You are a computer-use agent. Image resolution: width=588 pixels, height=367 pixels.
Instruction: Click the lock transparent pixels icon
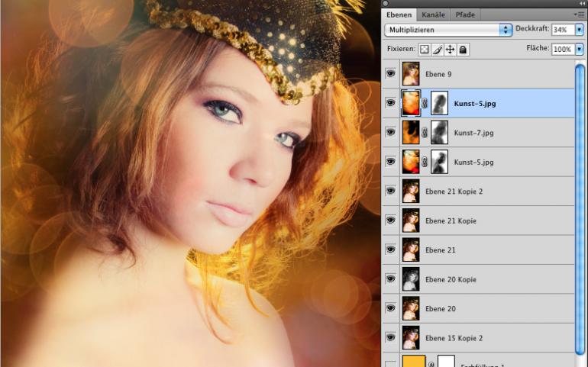pyautogui.click(x=425, y=50)
